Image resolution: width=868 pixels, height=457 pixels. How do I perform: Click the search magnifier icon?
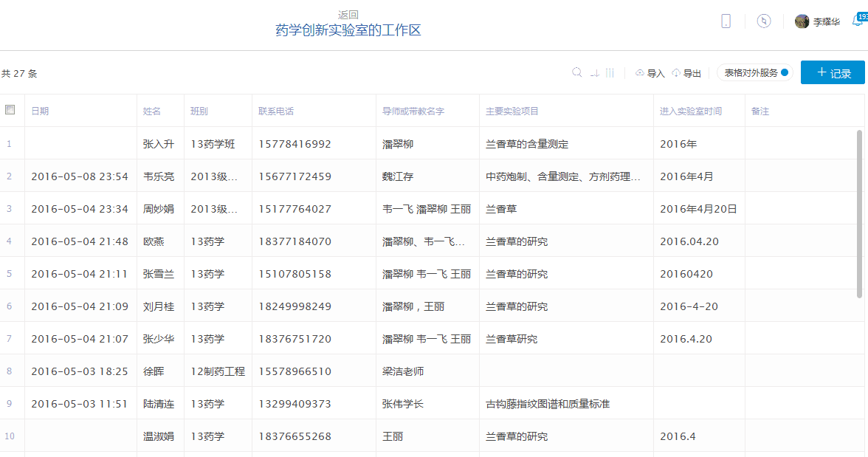577,72
